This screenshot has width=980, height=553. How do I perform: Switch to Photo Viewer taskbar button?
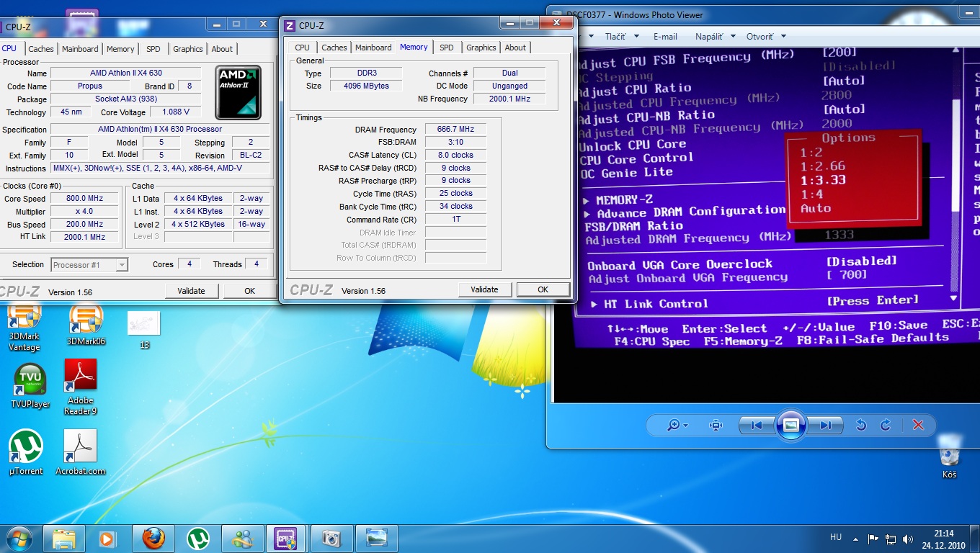click(375, 539)
